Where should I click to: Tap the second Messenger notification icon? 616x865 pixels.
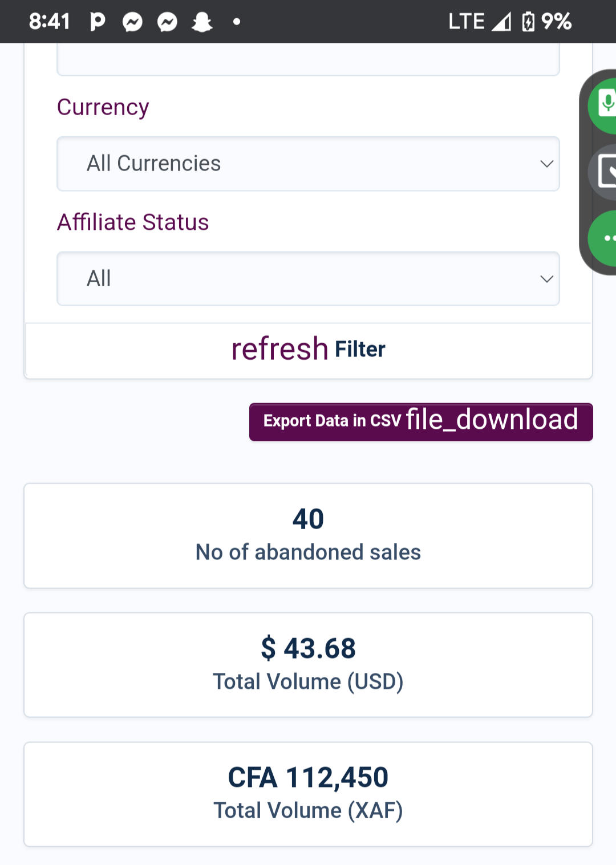click(x=167, y=22)
